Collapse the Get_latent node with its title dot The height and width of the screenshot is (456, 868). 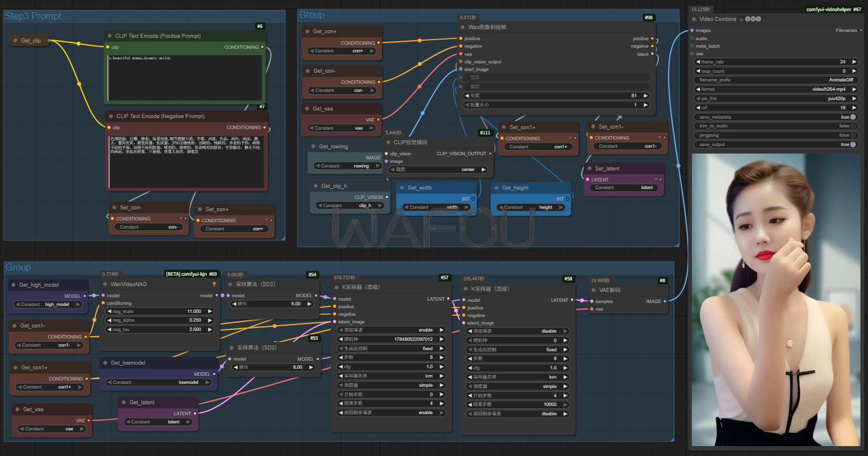pyautogui.click(x=124, y=402)
